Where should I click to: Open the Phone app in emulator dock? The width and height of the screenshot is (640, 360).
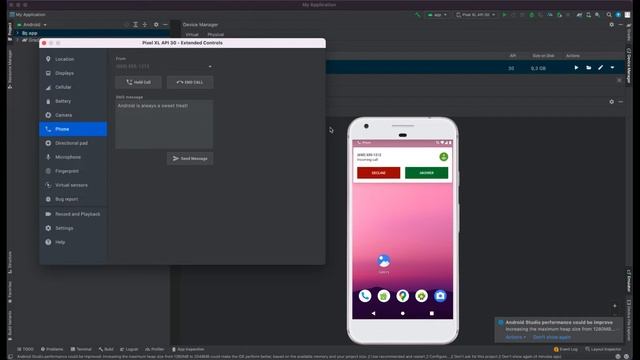click(x=365, y=296)
